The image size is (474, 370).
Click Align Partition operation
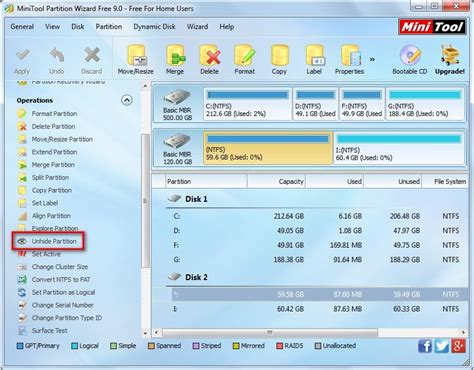[51, 216]
